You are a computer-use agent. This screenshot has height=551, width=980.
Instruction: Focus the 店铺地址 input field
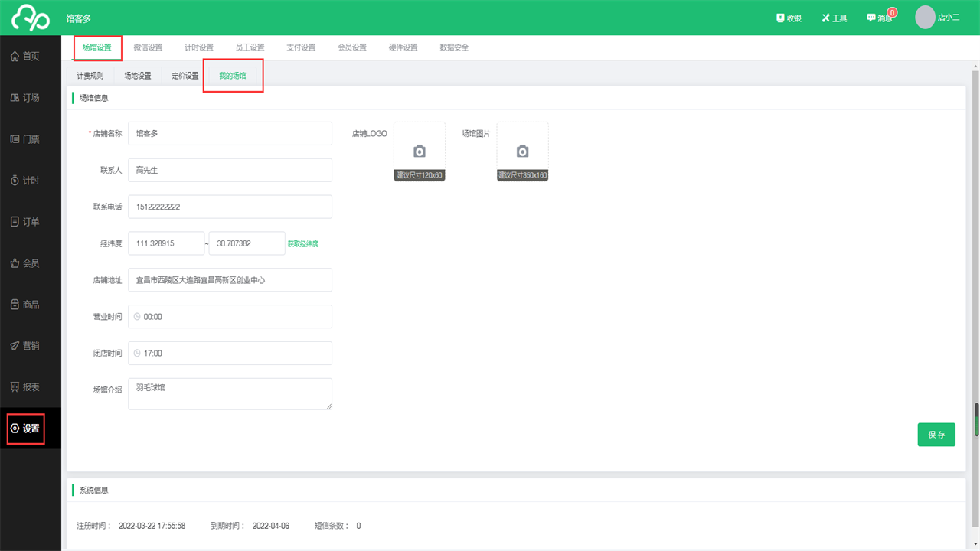click(x=230, y=280)
